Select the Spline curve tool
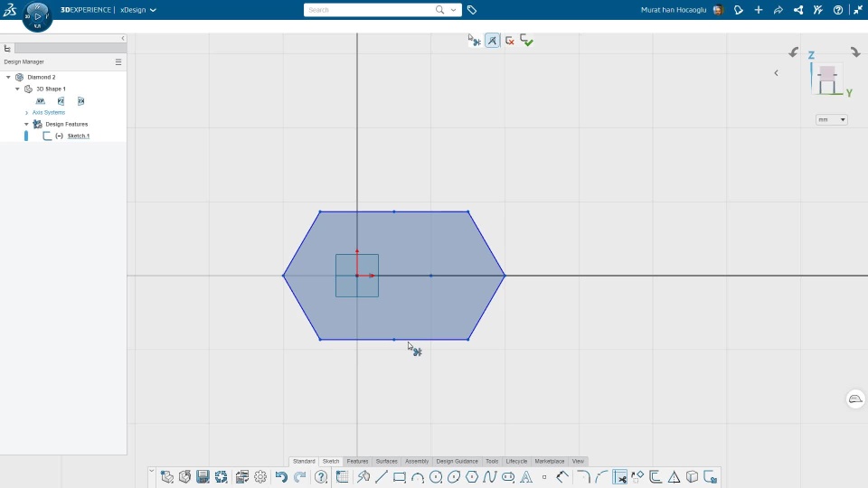 click(490, 477)
